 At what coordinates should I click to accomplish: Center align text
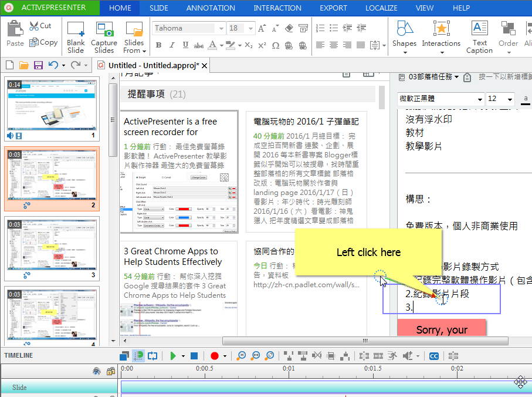point(334,45)
